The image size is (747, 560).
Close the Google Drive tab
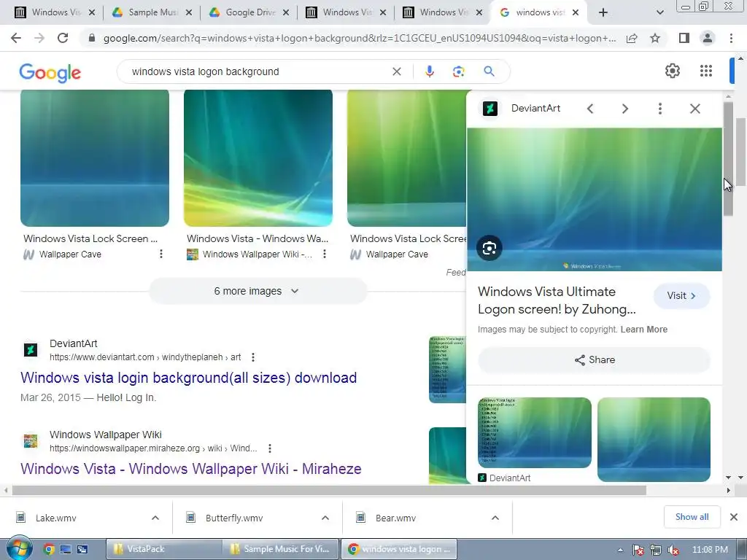(x=286, y=12)
